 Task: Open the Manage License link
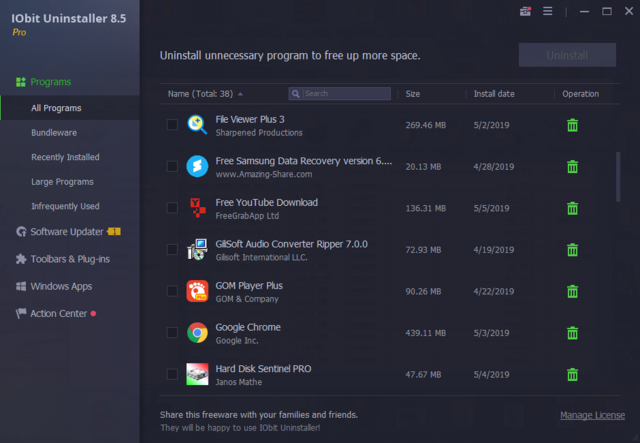(x=592, y=415)
